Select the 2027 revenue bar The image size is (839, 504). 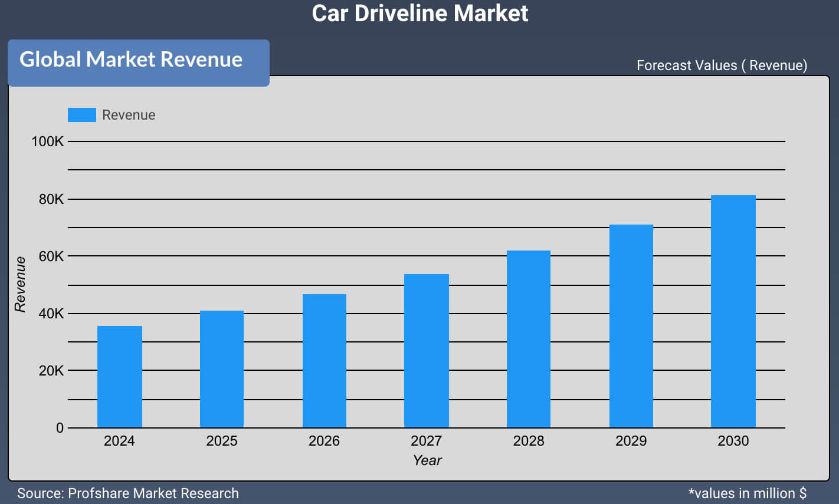click(427, 351)
